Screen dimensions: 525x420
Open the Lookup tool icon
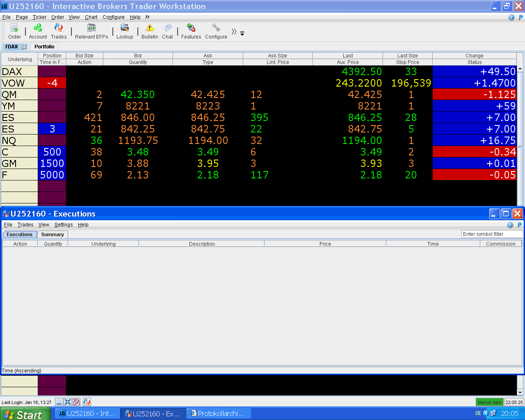[125, 31]
